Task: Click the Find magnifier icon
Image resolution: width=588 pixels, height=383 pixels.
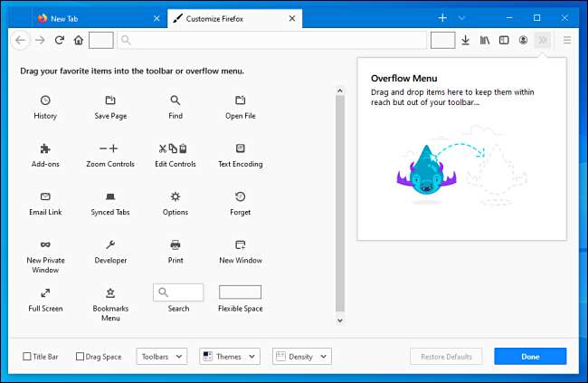Action: [175, 101]
